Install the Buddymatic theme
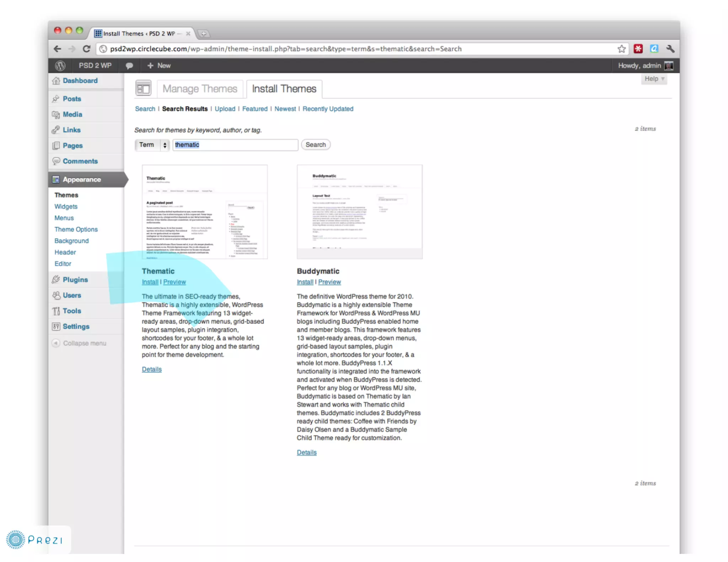This screenshot has width=728, height=562. click(x=305, y=282)
